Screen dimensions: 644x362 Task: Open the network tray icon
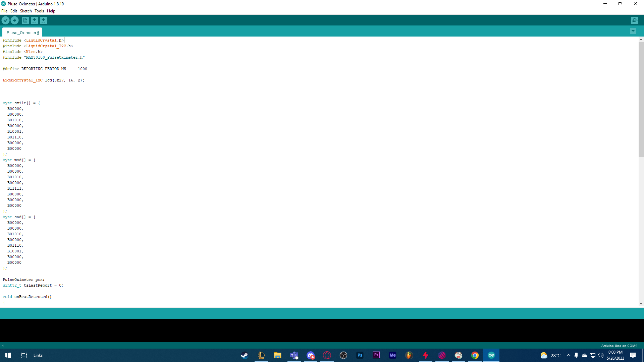click(593, 355)
